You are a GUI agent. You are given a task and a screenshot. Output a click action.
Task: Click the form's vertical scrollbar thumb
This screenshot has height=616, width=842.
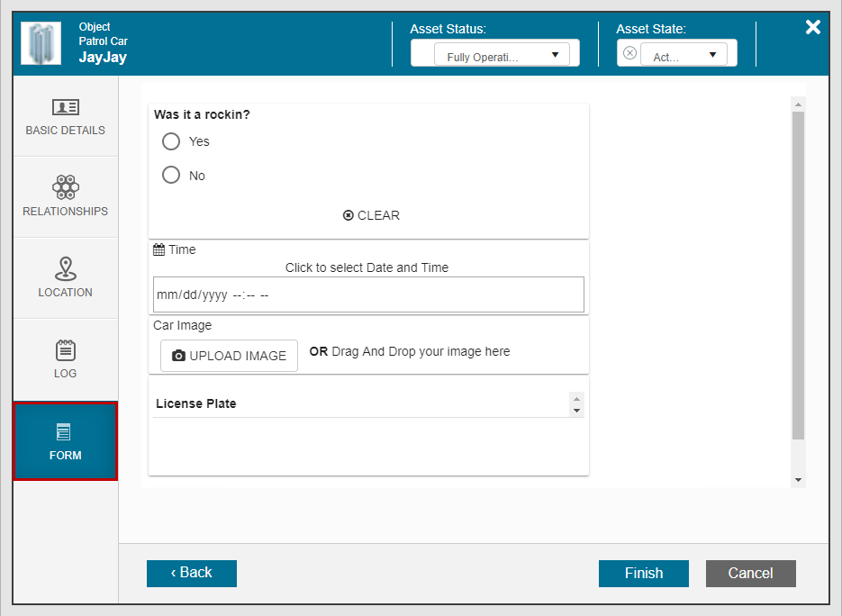(797, 270)
